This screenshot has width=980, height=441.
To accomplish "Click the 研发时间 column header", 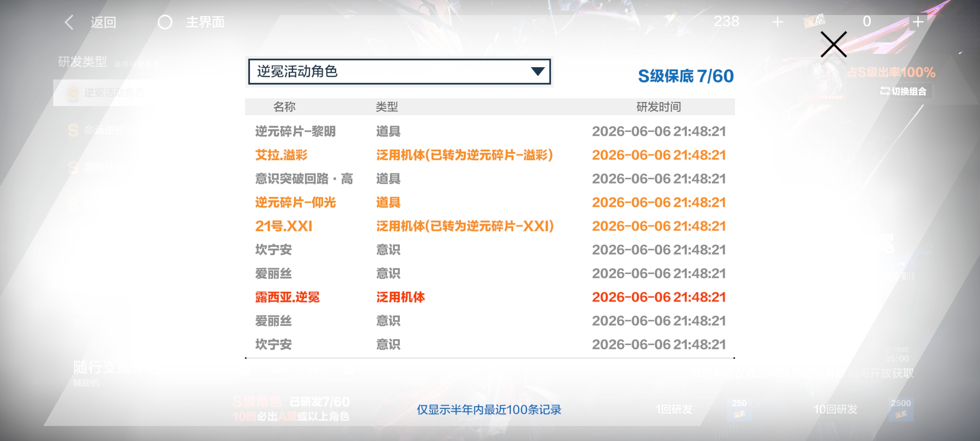I will click(x=659, y=107).
